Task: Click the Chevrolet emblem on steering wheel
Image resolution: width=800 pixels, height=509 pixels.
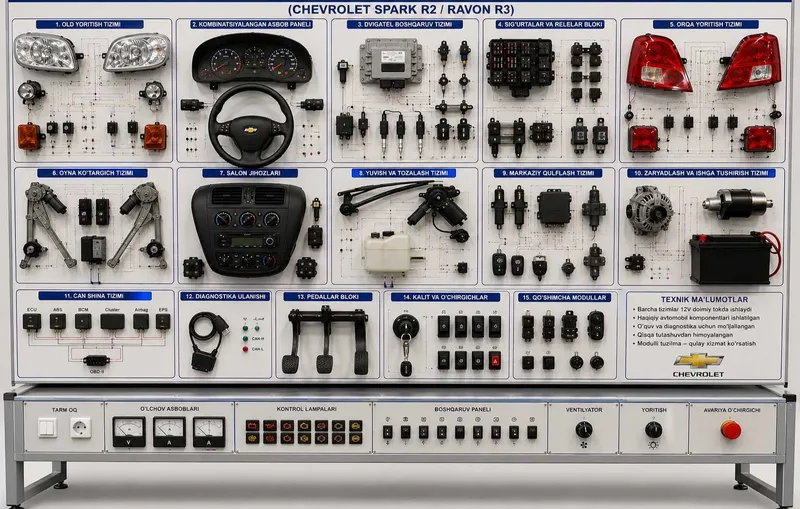Action: tap(251, 130)
